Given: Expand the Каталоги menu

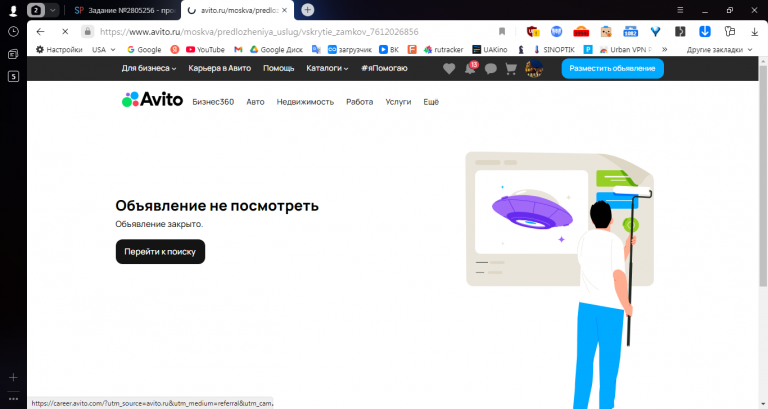Looking at the screenshot, I should [327, 69].
